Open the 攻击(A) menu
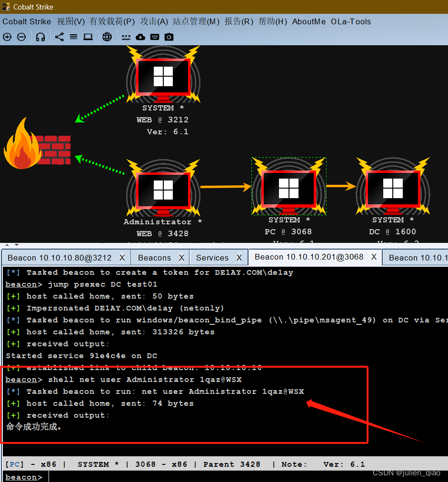 [x=154, y=21]
